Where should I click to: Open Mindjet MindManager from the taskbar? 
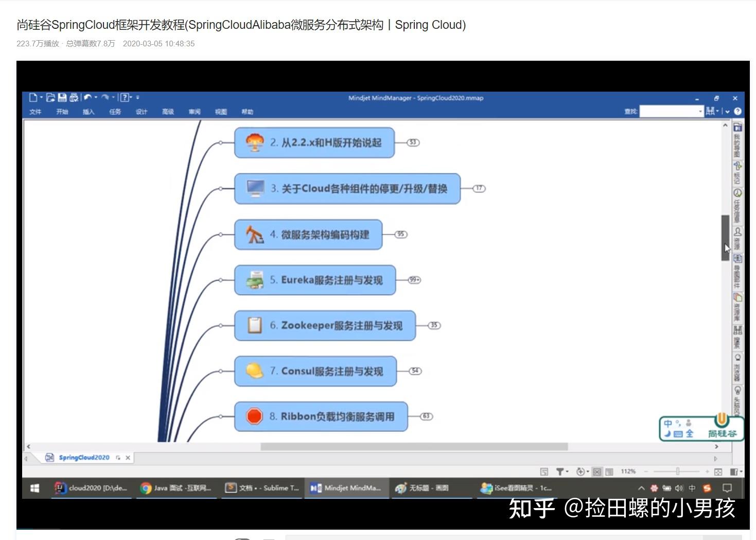click(346, 487)
